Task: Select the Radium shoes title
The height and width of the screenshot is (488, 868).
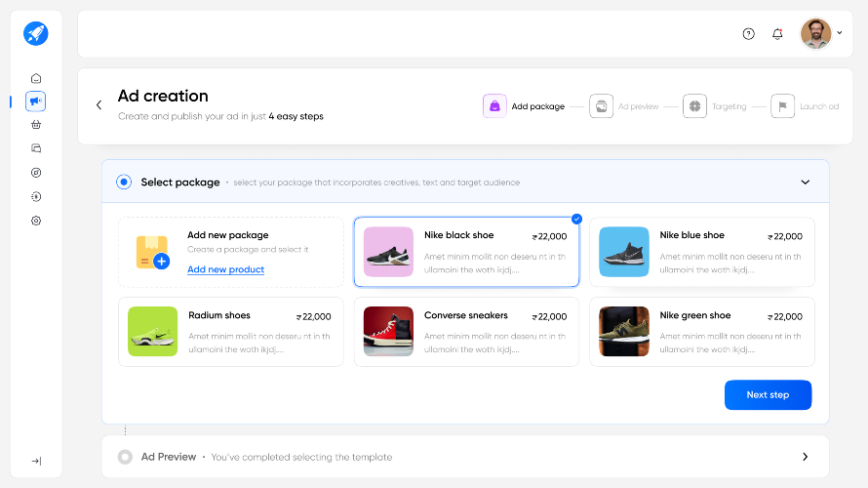Action: pos(219,315)
